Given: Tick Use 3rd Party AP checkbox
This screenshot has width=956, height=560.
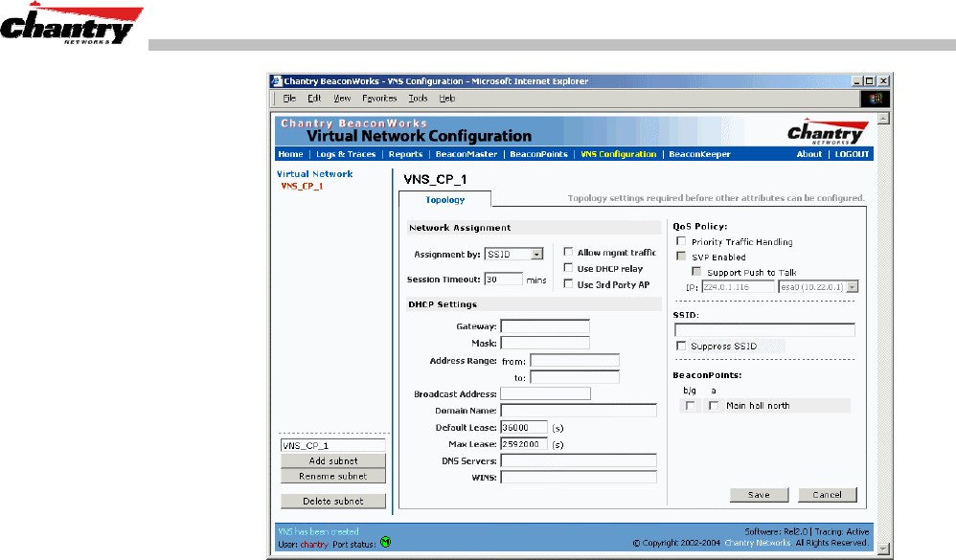Looking at the screenshot, I should click(568, 283).
